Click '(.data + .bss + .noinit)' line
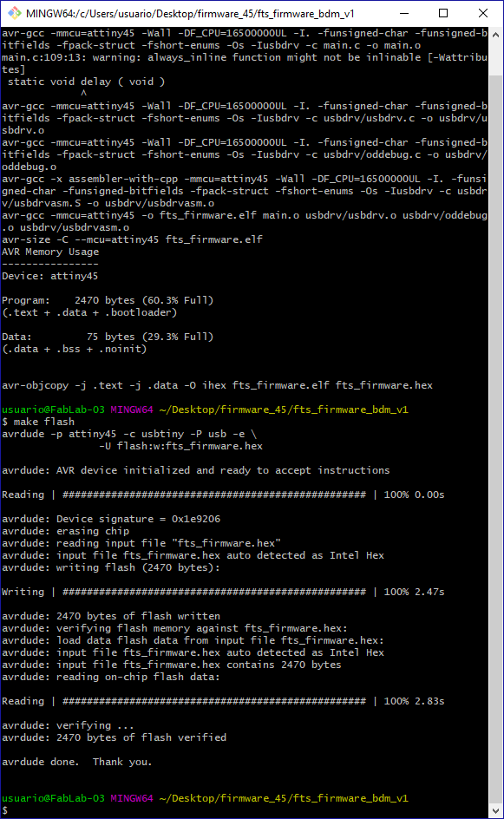Viewport: 504px width, 819px height. [x=74, y=349]
